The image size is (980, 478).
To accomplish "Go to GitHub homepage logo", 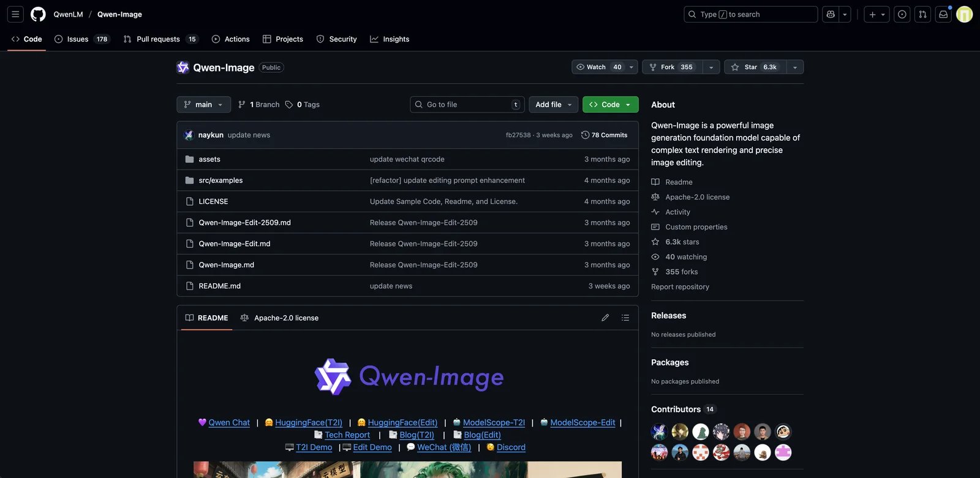I will click(38, 14).
